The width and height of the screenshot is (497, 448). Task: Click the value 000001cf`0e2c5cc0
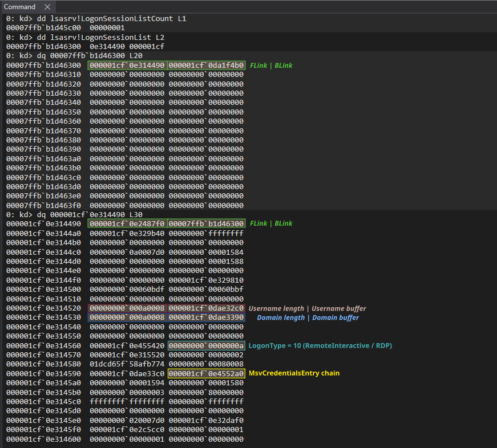point(127,430)
